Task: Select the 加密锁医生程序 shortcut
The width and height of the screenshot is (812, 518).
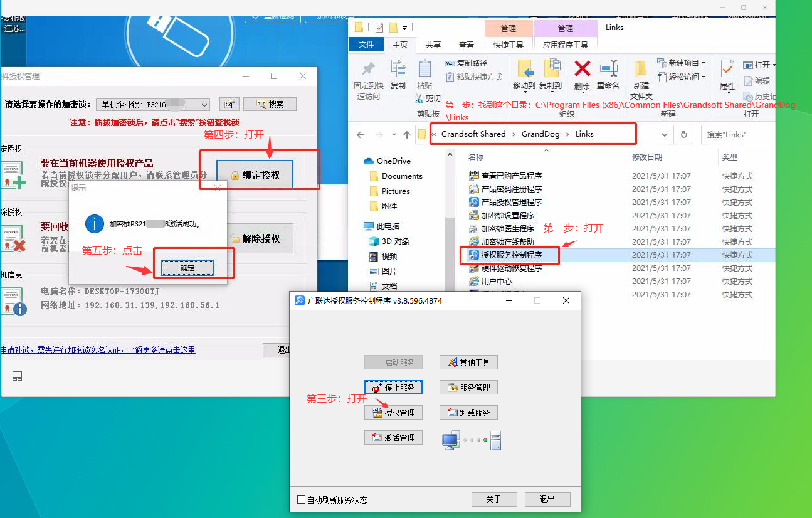Action: tap(502, 229)
